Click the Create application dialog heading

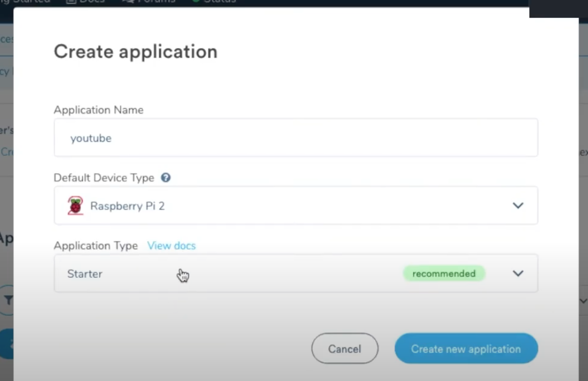(x=136, y=52)
